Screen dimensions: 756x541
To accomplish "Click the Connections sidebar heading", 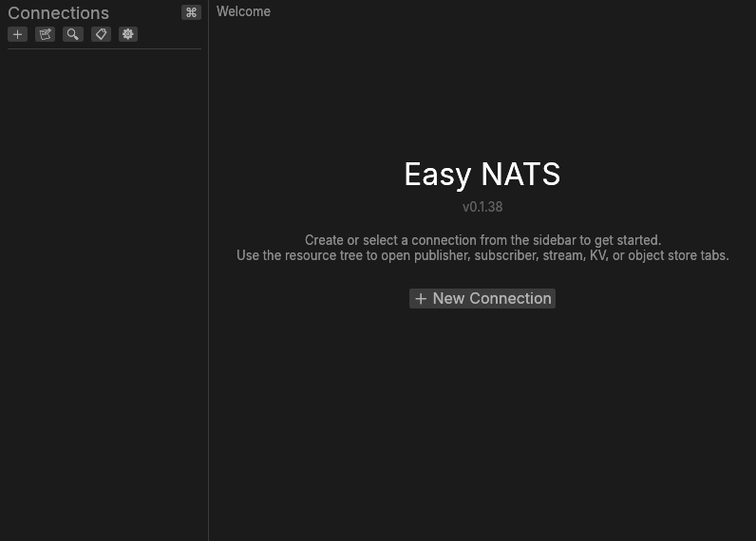I will click(x=58, y=13).
